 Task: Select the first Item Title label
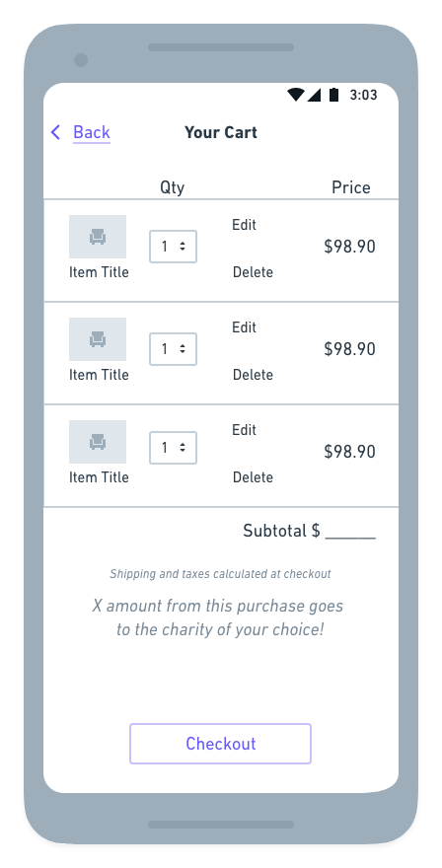99,272
